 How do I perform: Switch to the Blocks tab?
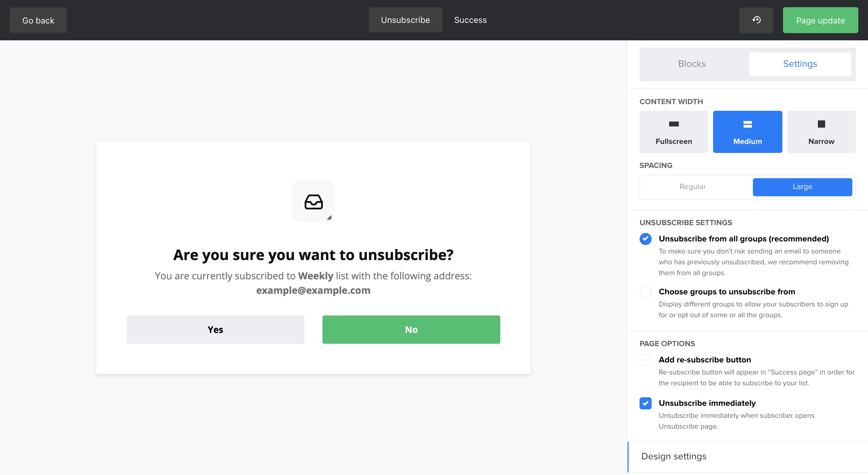tap(691, 64)
